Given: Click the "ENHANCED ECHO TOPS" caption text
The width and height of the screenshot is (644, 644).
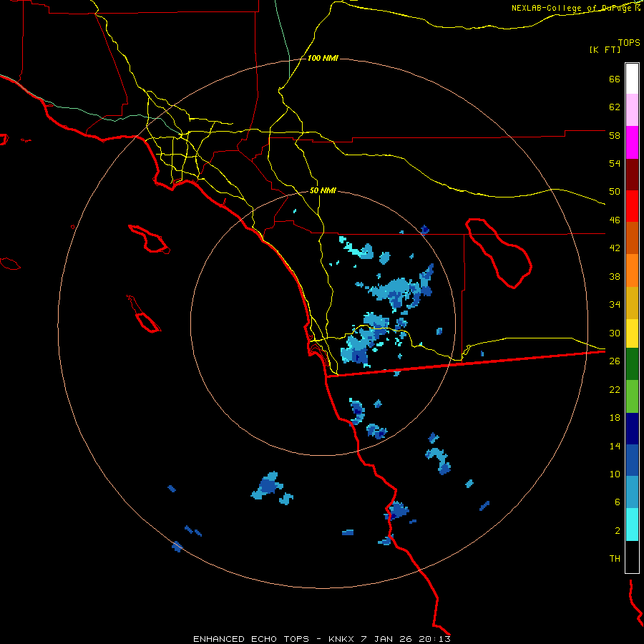Looking at the screenshot, I should point(251,639).
